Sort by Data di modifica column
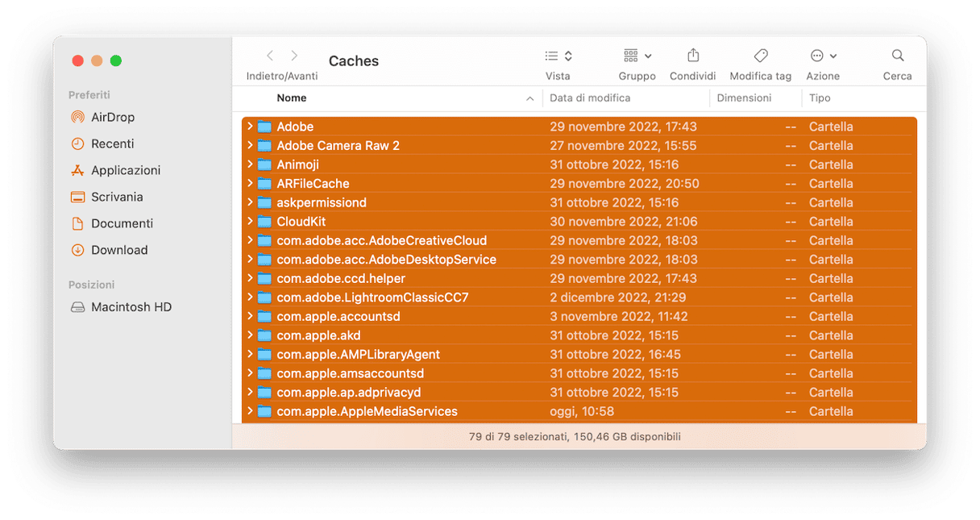Screen dimensions: 980x520 (x=590, y=98)
